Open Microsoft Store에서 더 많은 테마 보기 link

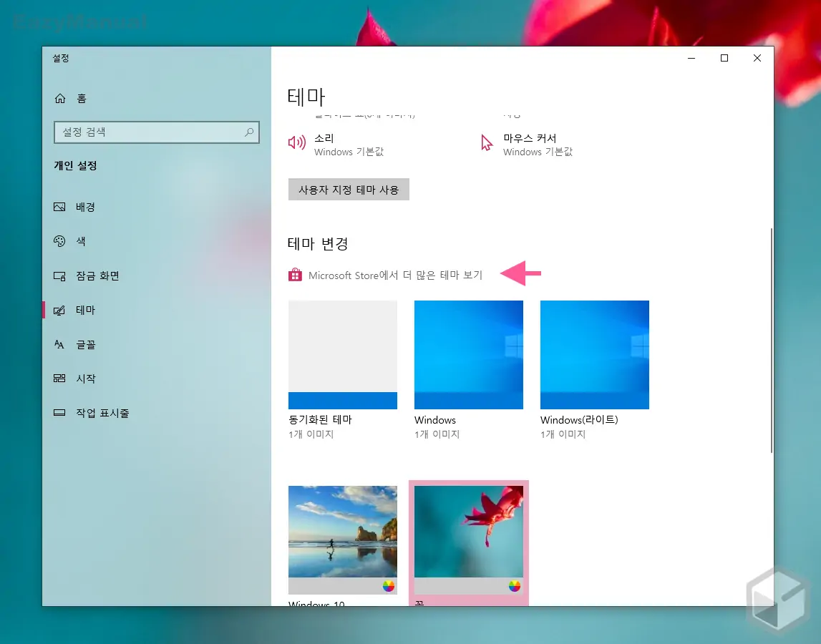[x=395, y=274]
